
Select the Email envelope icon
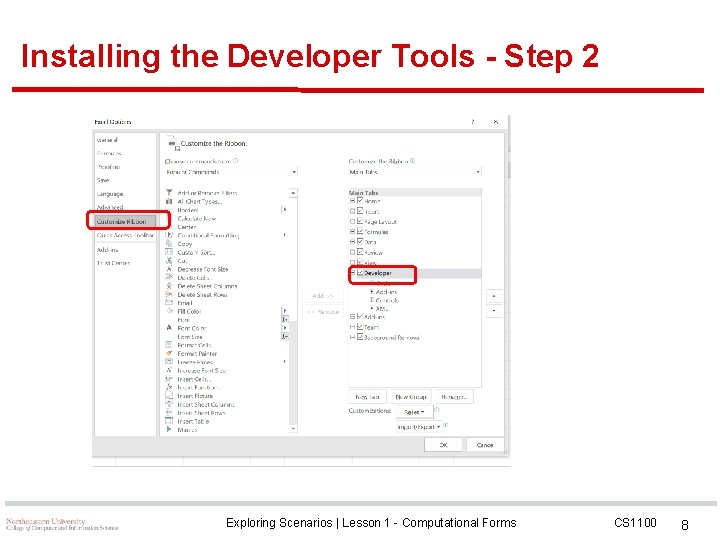point(169,303)
